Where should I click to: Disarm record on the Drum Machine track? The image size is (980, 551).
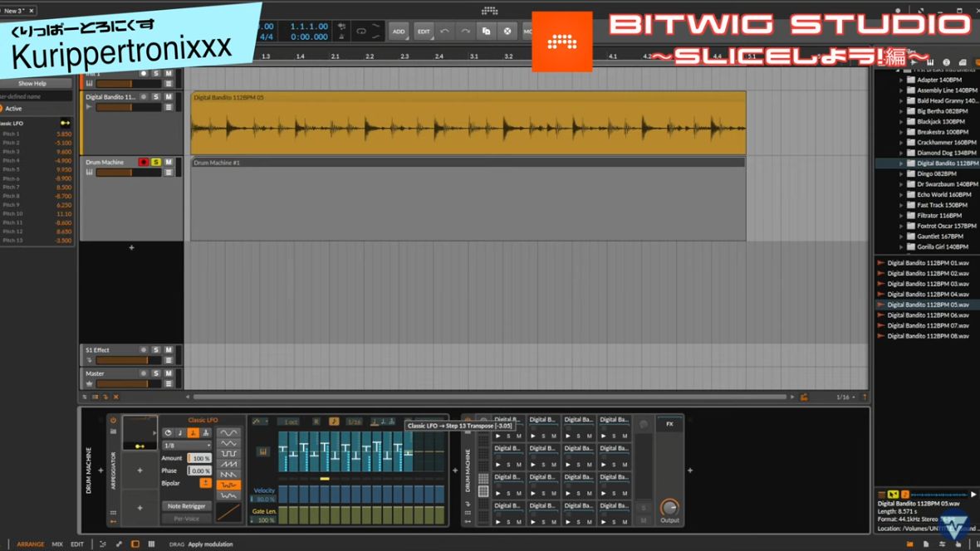point(143,163)
